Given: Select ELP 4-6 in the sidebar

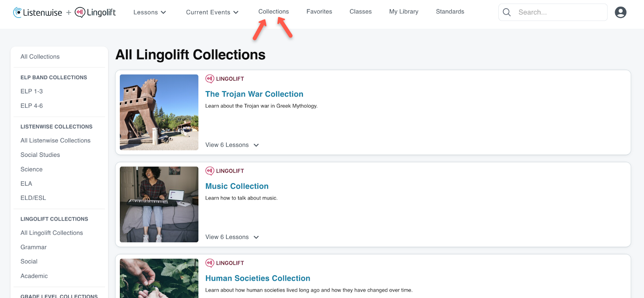Looking at the screenshot, I should pos(32,106).
